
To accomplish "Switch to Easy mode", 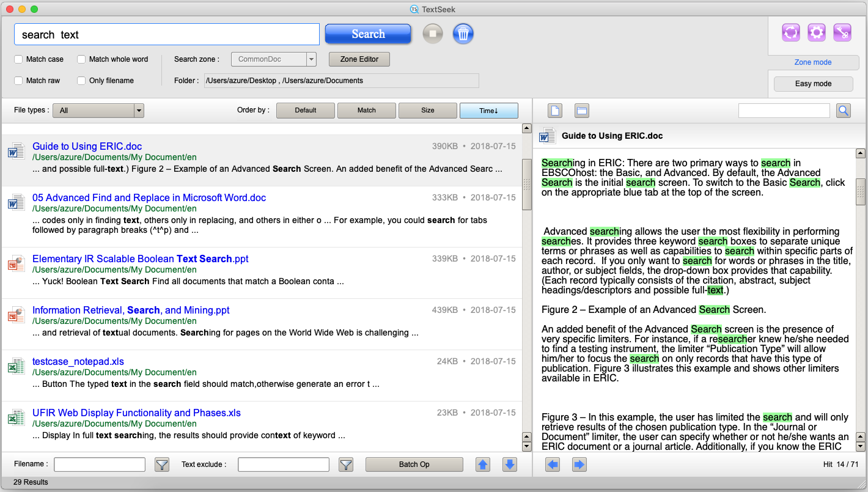I will click(813, 84).
